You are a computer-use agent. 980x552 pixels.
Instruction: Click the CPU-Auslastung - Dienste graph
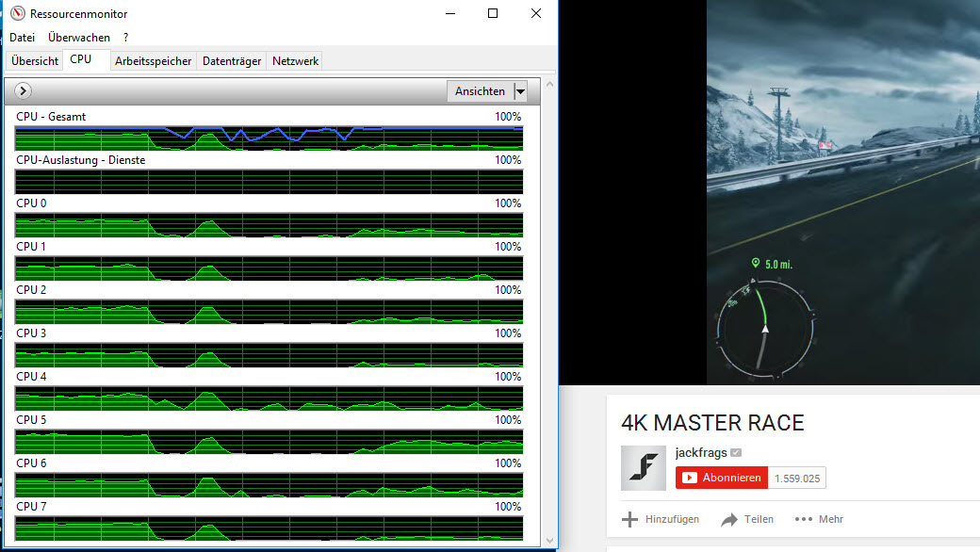click(269, 182)
